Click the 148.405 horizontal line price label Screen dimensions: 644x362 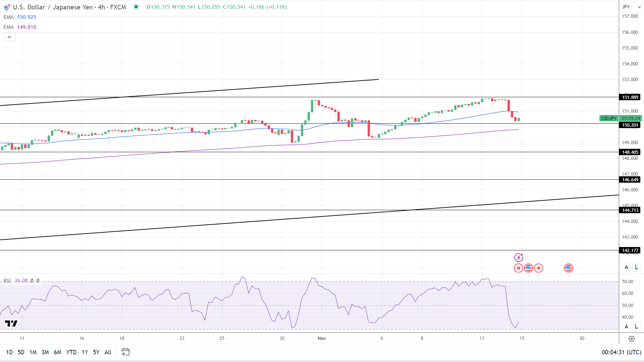click(x=630, y=152)
